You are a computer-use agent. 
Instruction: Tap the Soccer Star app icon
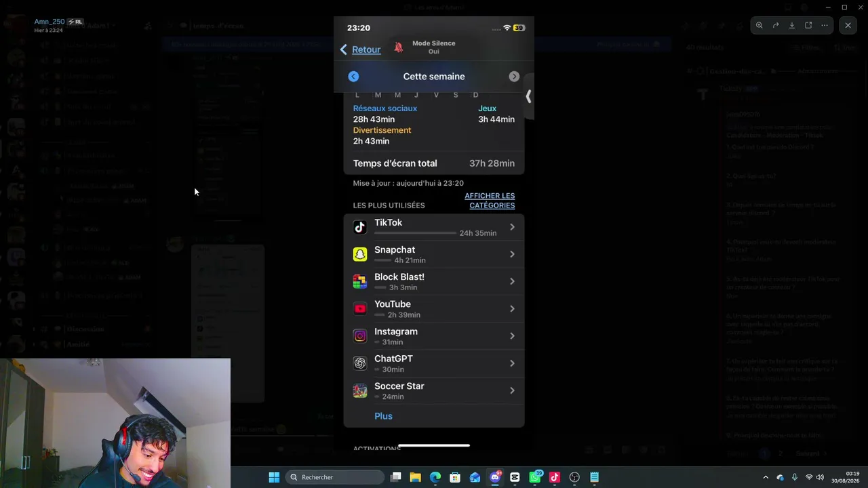(360, 390)
